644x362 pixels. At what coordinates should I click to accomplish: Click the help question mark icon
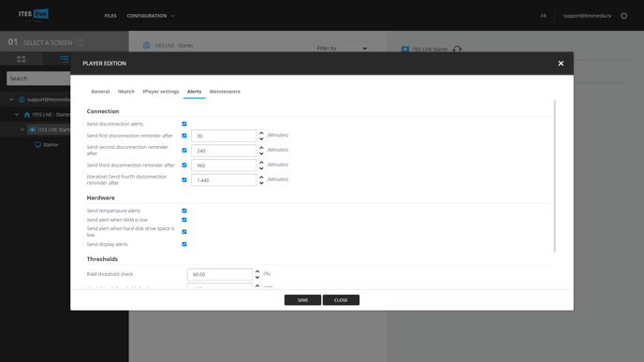[x=80, y=42]
